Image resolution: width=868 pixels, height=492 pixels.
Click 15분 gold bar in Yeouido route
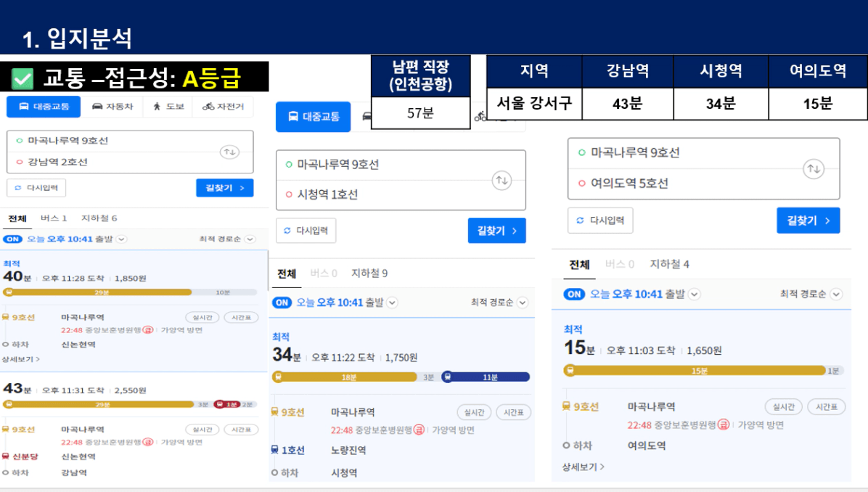pyautogui.click(x=695, y=370)
